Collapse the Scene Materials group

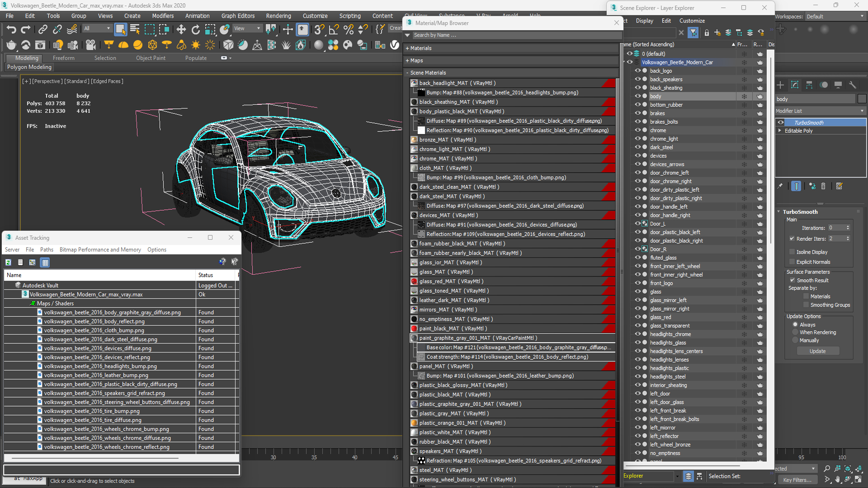pyautogui.click(x=407, y=73)
